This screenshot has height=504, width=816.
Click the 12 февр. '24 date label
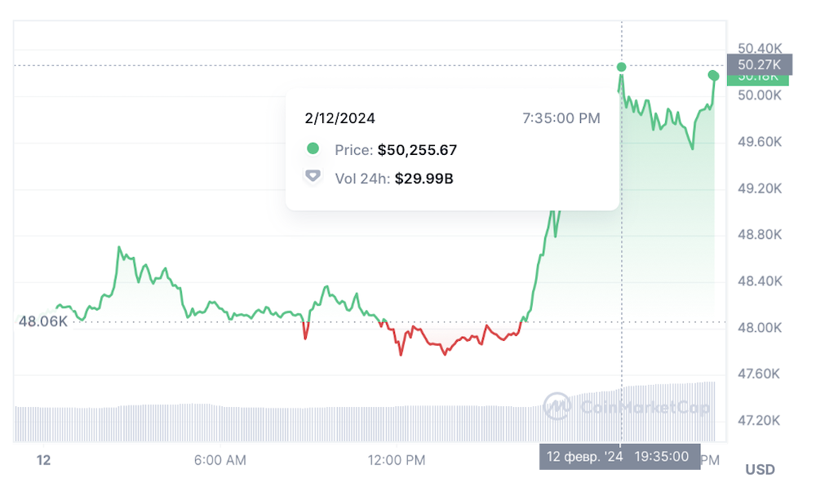pyautogui.click(x=585, y=457)
